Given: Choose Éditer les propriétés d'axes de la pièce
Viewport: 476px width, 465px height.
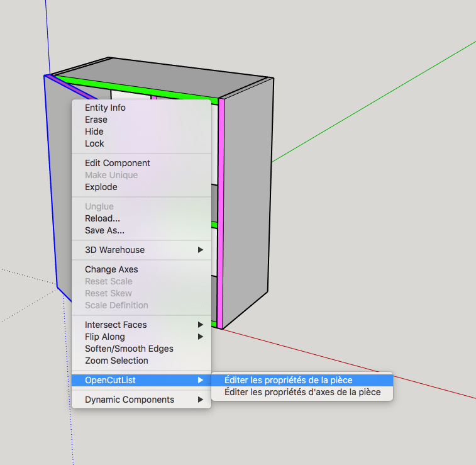Looking at the screenshot, I should (302, 392).
